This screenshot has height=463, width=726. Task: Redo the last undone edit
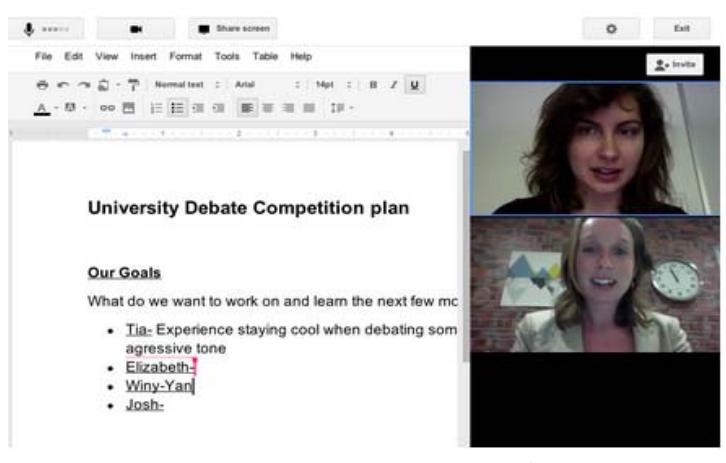[x=84, y=85]
